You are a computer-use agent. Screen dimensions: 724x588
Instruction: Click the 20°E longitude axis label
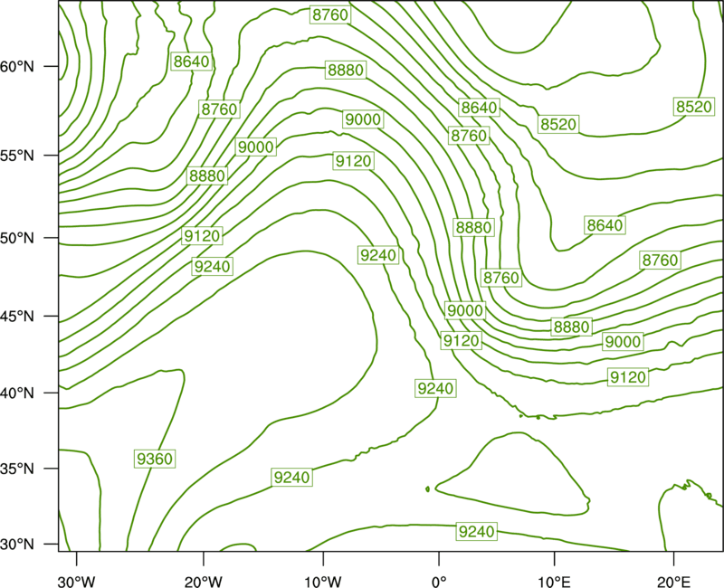(673, 582)
